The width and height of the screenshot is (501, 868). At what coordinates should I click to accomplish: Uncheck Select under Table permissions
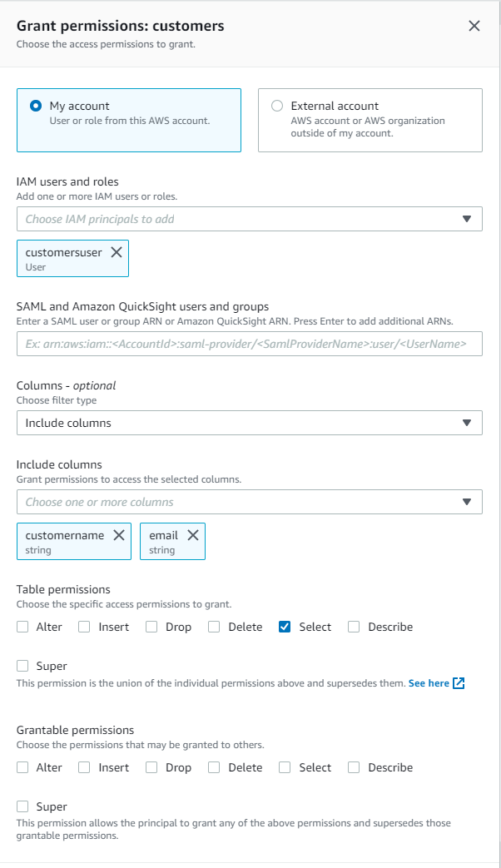point(285,627)
